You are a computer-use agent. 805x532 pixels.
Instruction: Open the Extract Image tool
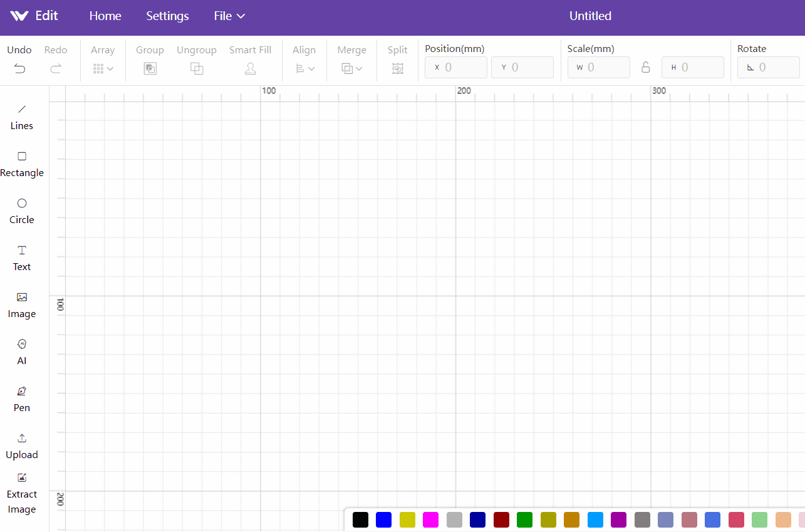22,494
